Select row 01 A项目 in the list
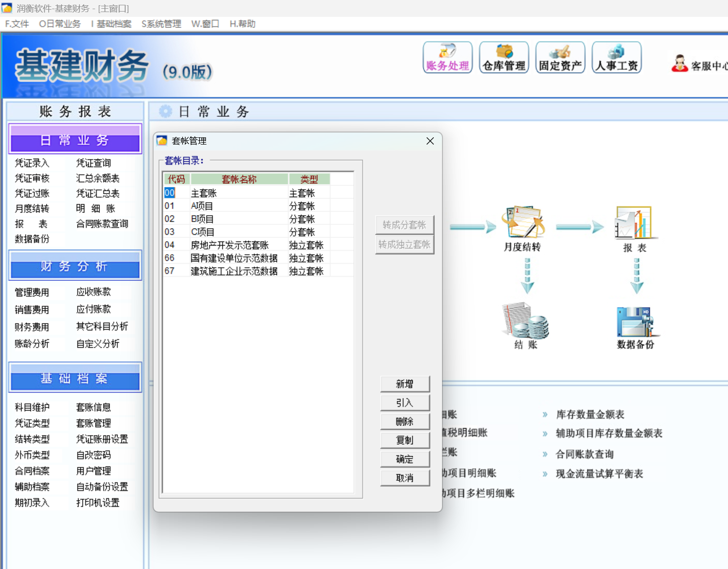The image size is (728, 569). (259, 206)
